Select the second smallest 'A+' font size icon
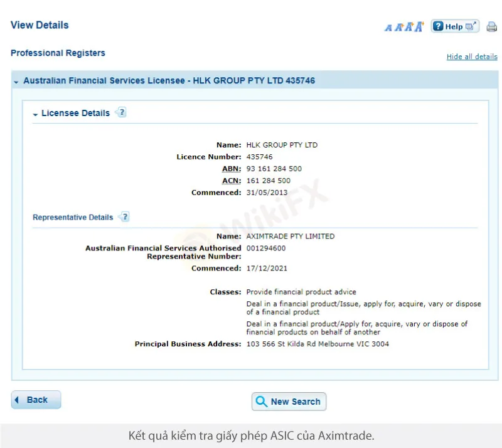This screenshot has width=502, height=448. [x=399, y=27]
